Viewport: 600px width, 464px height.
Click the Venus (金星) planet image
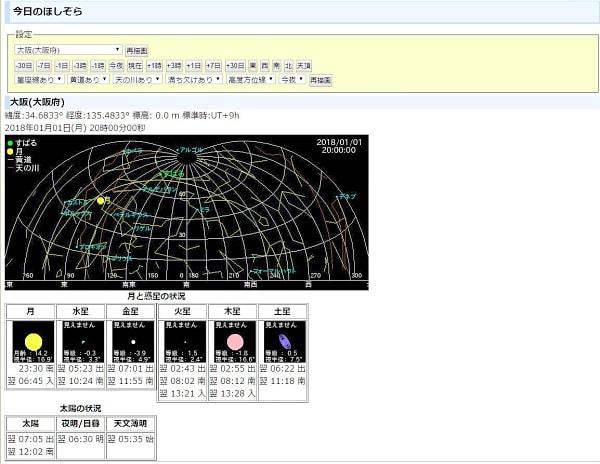point(132,343)
